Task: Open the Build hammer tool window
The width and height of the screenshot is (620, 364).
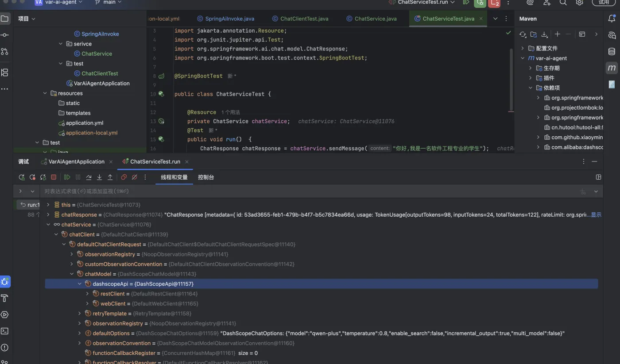Action: point(5,298)
